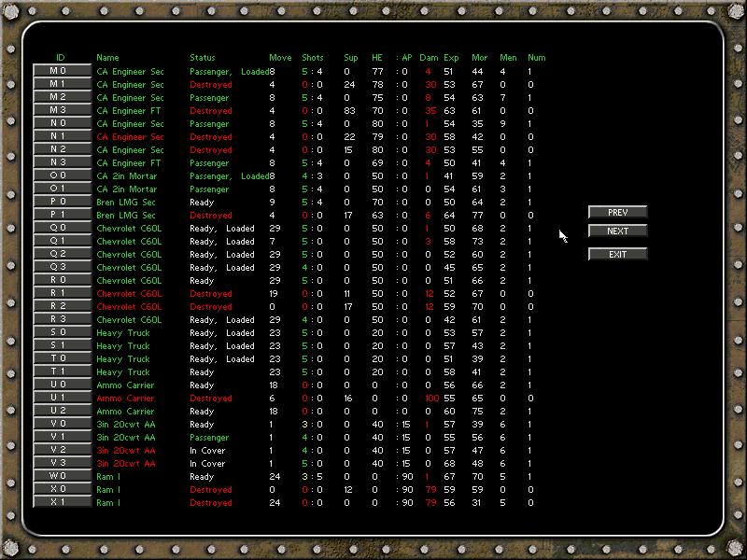Select Ram I tank button W 0

(62, 477)
